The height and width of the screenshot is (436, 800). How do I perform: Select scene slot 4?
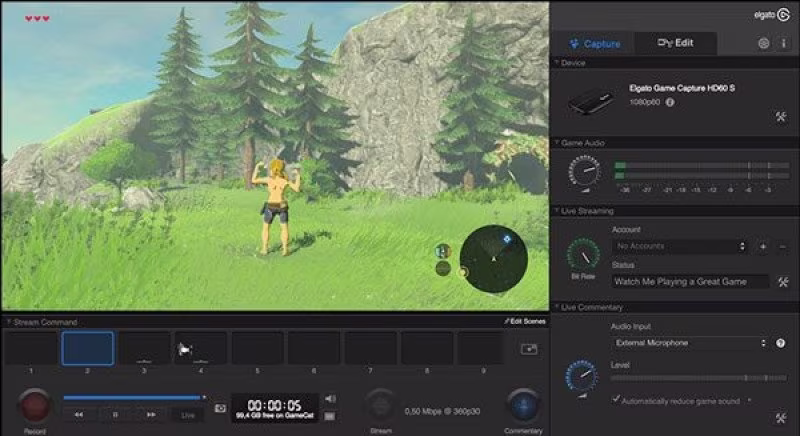pyautogui.click(x=201, y=348)
